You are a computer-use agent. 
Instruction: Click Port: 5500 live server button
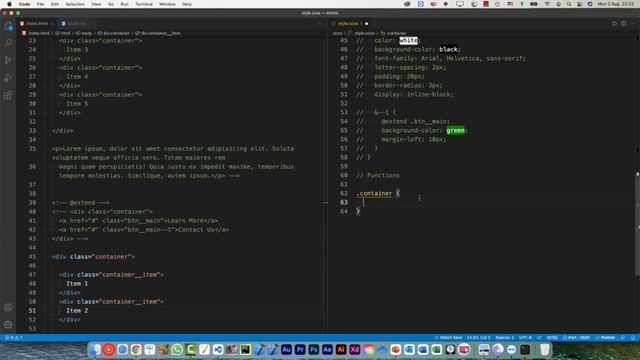(x=576, y=338)
